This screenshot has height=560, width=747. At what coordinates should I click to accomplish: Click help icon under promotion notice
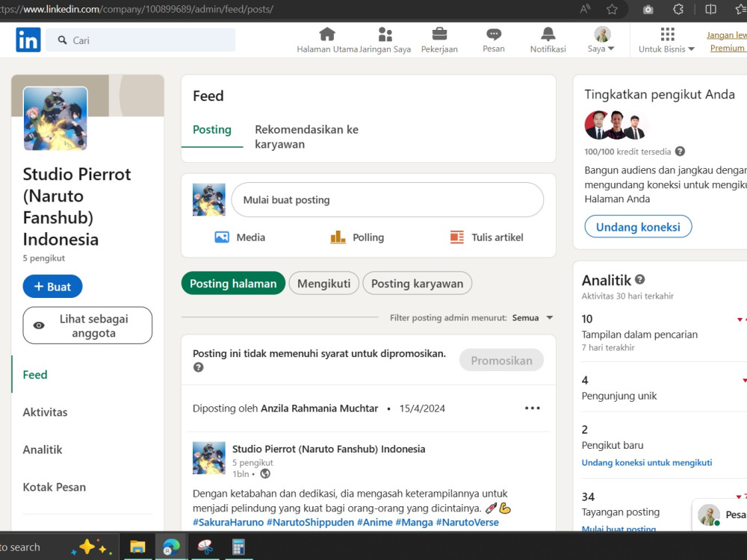[x=198, y=367]
